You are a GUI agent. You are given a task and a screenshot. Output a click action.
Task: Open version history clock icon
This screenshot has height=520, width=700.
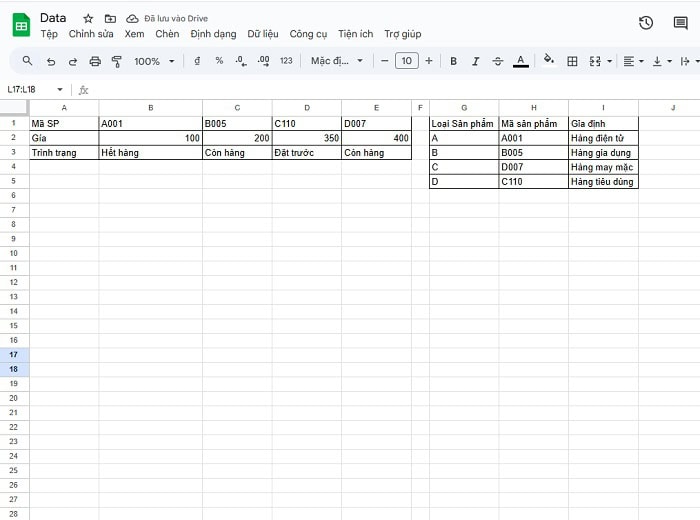click(645, 23)
